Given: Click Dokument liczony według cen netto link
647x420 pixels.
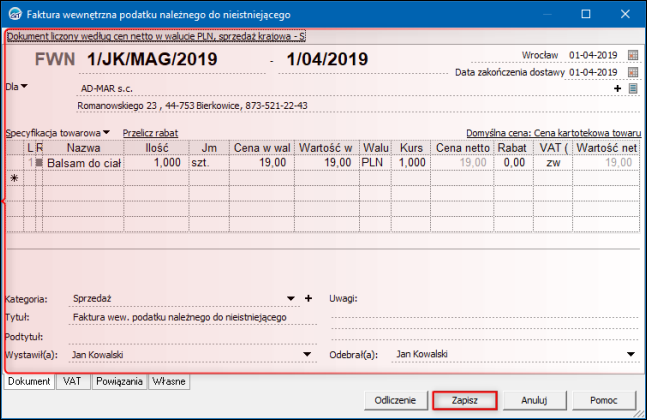Looking at the screenshot, I should 156,36.
